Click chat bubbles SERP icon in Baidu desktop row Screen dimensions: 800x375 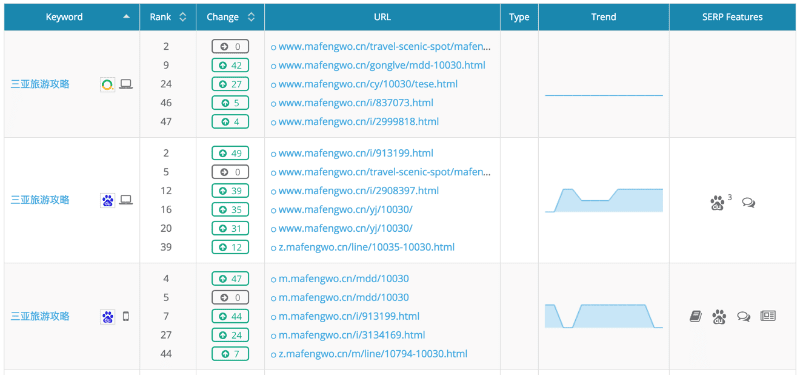pyautogui.click(x=748, y=203)
